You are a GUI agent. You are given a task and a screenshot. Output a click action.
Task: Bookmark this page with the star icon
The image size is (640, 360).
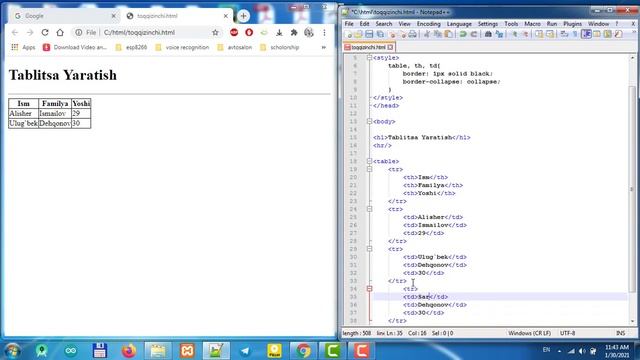click(215, 32)
